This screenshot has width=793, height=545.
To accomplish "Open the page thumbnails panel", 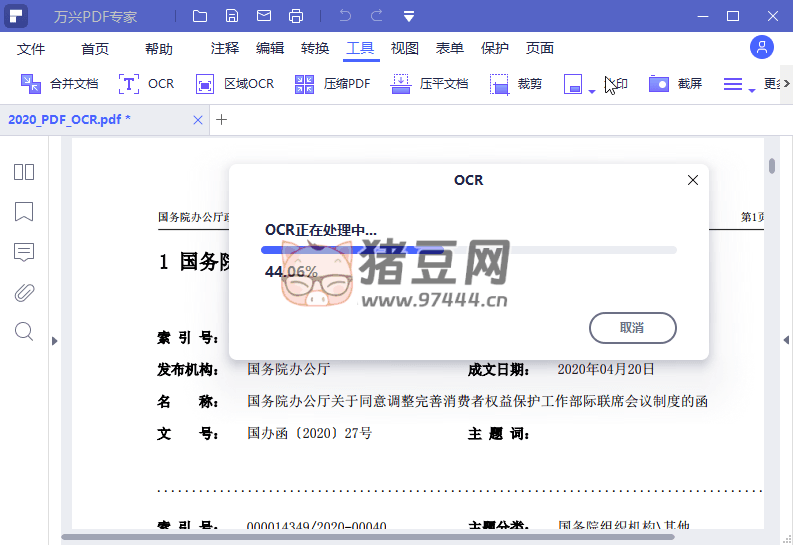I will (24, 172).
